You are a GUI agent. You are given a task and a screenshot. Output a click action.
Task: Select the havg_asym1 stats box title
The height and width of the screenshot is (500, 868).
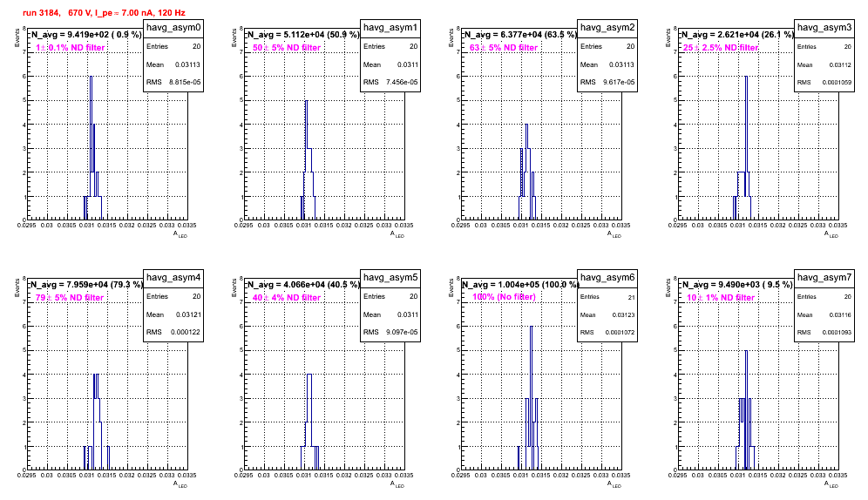(390, 28)
